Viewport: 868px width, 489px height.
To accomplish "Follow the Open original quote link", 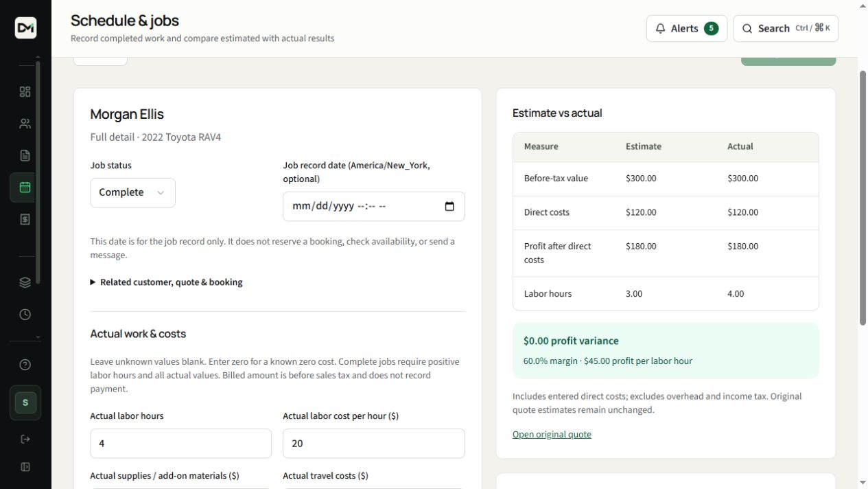I will tap(552, 434).
